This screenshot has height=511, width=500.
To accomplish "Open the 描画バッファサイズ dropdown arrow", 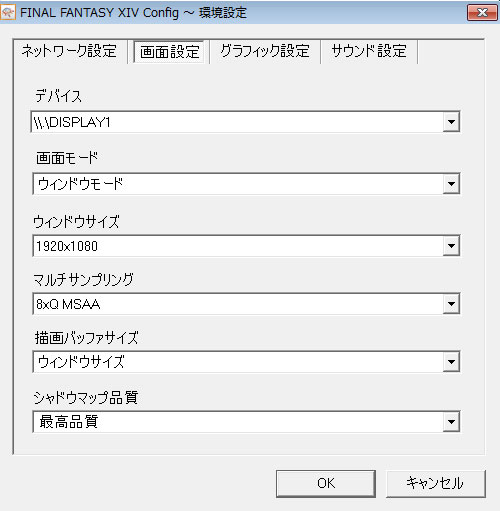I will click(x=451, y=362).
